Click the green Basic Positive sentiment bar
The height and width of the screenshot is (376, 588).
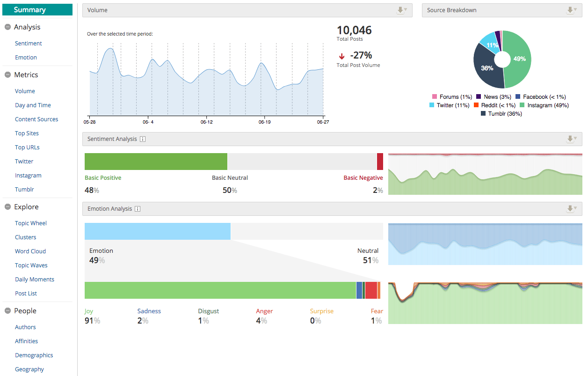(156, 162)
